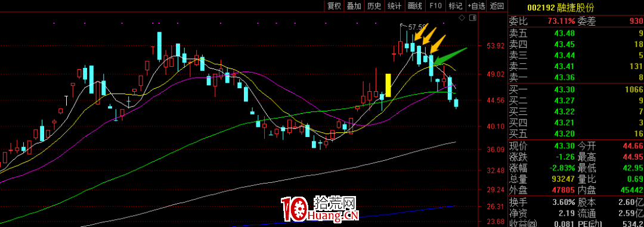The image size is (644, 227).
Task: Select the 买四 43.21 bid row
Action: tap(576, 123)
